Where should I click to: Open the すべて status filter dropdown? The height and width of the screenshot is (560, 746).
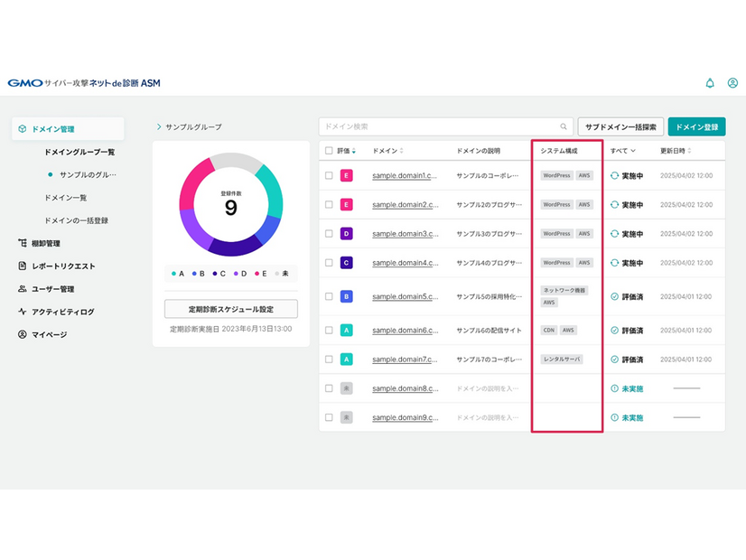pos(623,151)
